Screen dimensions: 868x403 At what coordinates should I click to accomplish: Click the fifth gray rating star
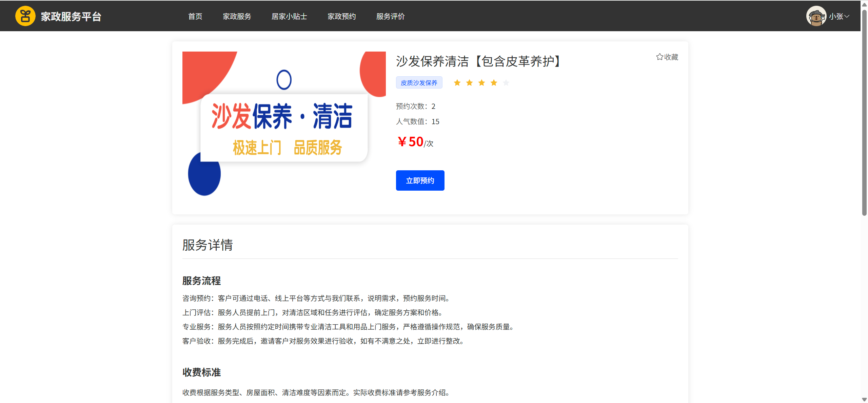pyautogui.click(x=506, y=83)
